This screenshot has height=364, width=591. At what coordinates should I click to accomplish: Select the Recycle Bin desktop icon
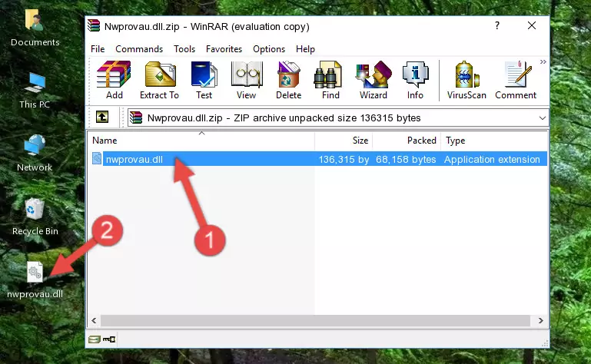[x=35, y=217]
